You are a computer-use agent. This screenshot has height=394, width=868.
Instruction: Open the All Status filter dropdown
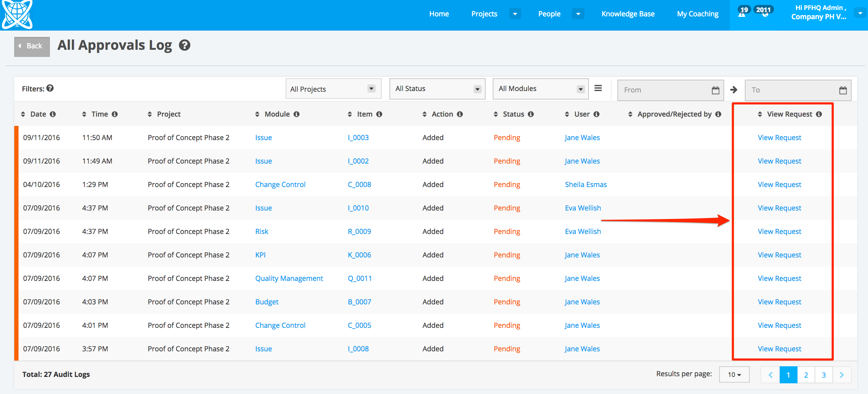437,89
